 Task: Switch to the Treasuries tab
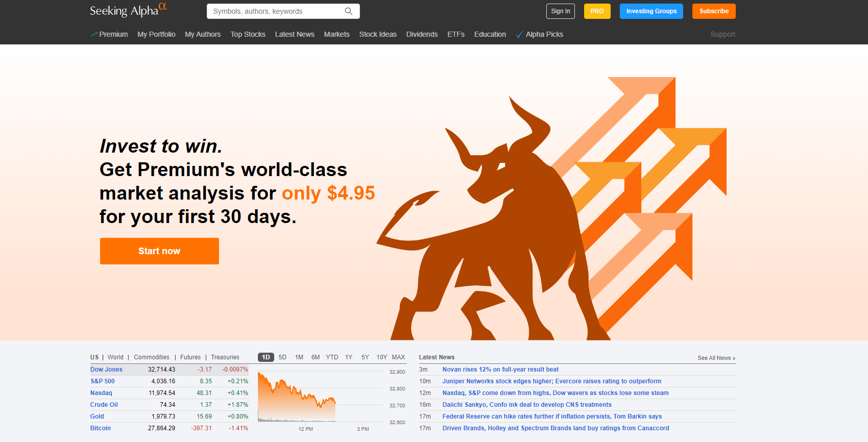click(x=225, y=357)
